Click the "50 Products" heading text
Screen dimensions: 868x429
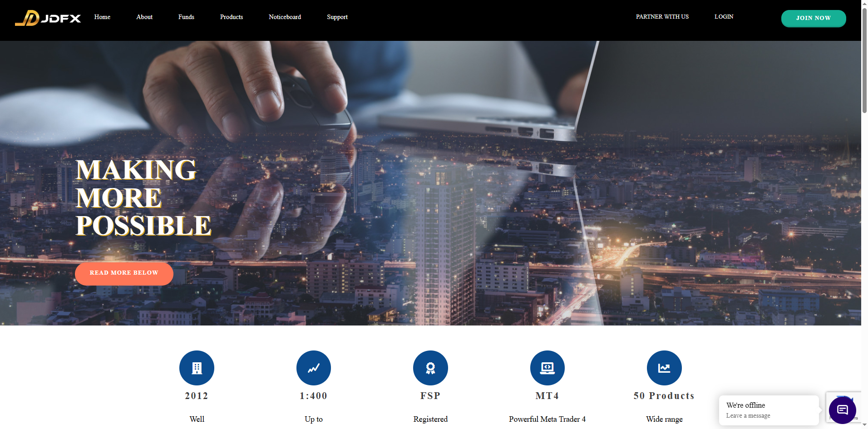(664, 396)
